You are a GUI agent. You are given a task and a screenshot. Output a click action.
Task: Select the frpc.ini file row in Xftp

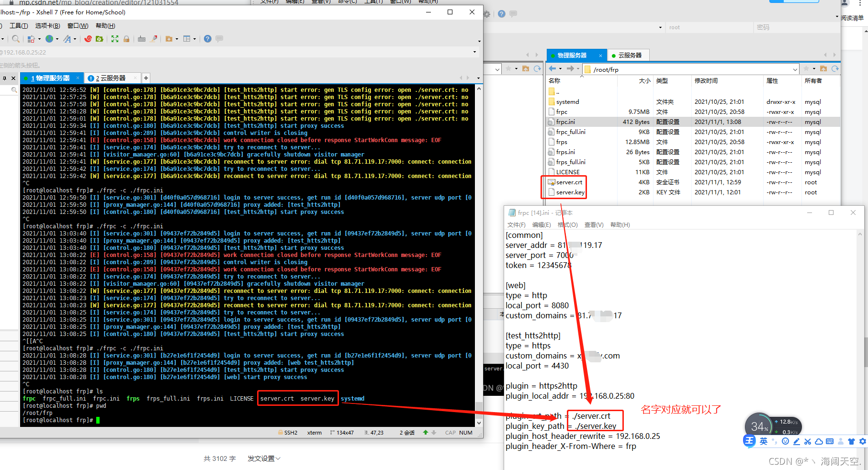[693, 122]
